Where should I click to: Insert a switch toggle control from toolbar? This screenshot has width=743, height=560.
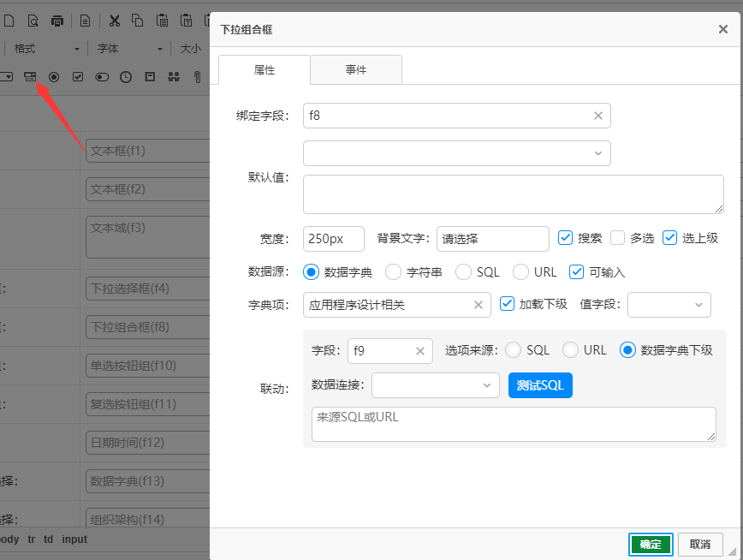pyautogui.click(x=102, y=76)
